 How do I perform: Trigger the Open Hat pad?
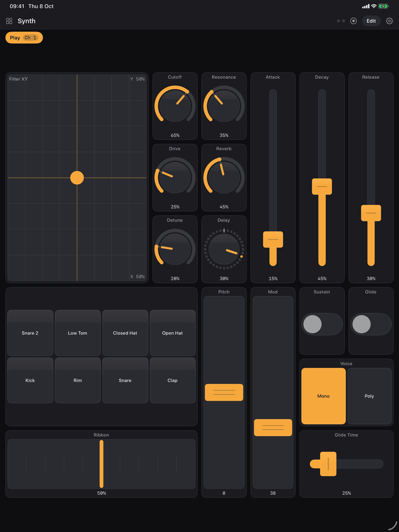coord(173,333)
